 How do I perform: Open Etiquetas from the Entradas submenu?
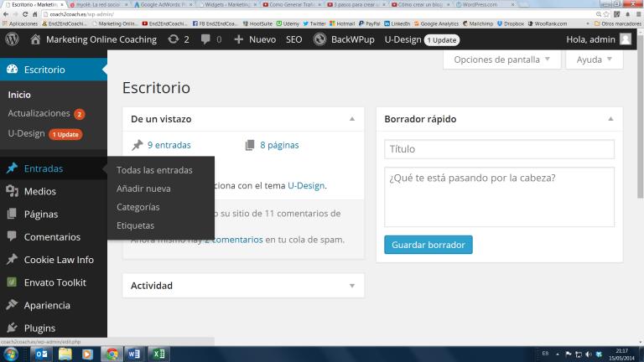[135, 225]
